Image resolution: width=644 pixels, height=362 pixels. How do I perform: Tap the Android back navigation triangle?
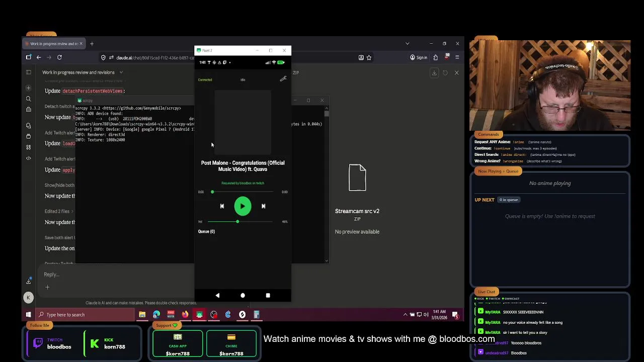click(x=217, y=296)
